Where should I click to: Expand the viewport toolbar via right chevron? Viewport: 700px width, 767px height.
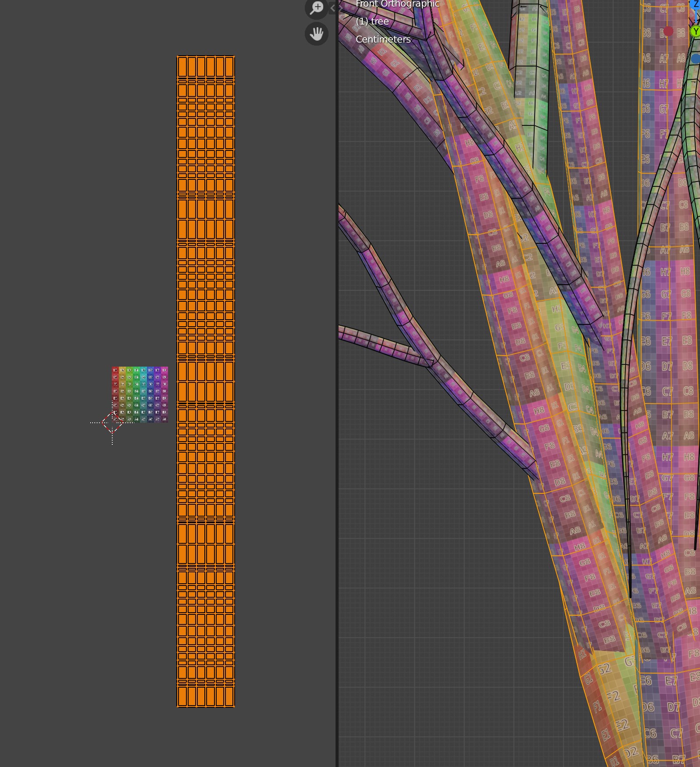tap(341, 8)
